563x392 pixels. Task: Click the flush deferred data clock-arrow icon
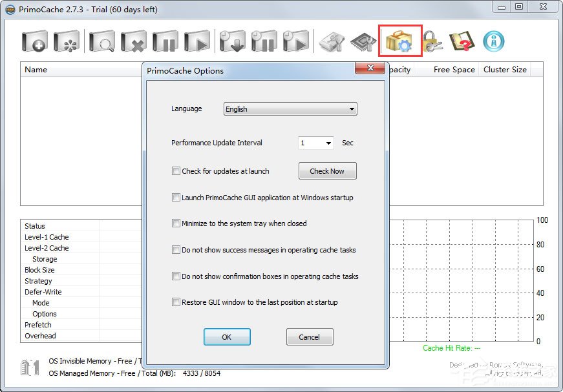coord(232,41)
